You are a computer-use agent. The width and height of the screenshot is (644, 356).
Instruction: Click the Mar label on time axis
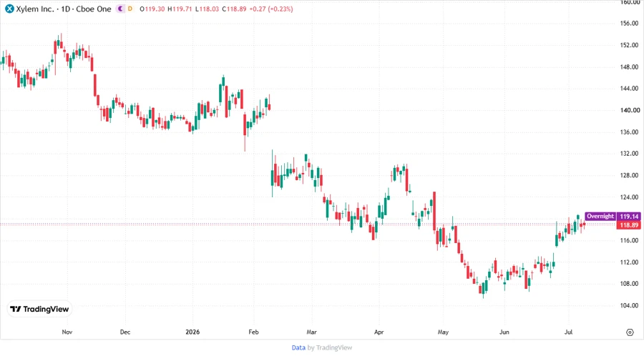311,332
